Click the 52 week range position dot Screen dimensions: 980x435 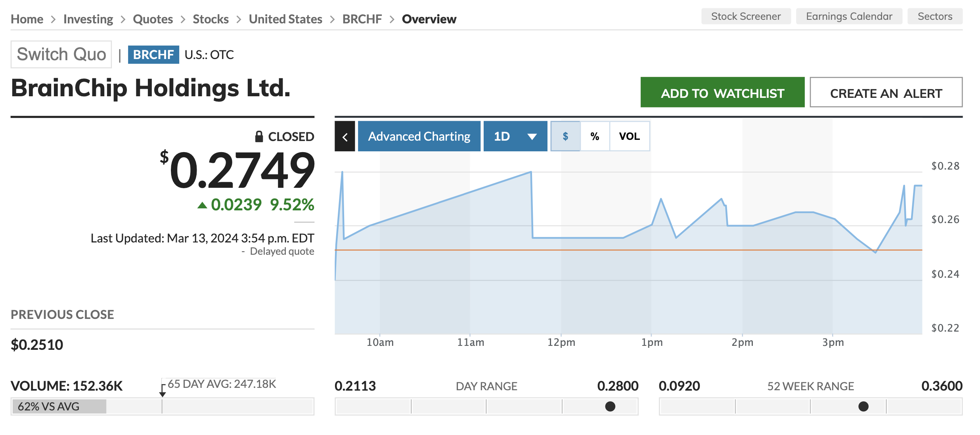click(863, 406)
